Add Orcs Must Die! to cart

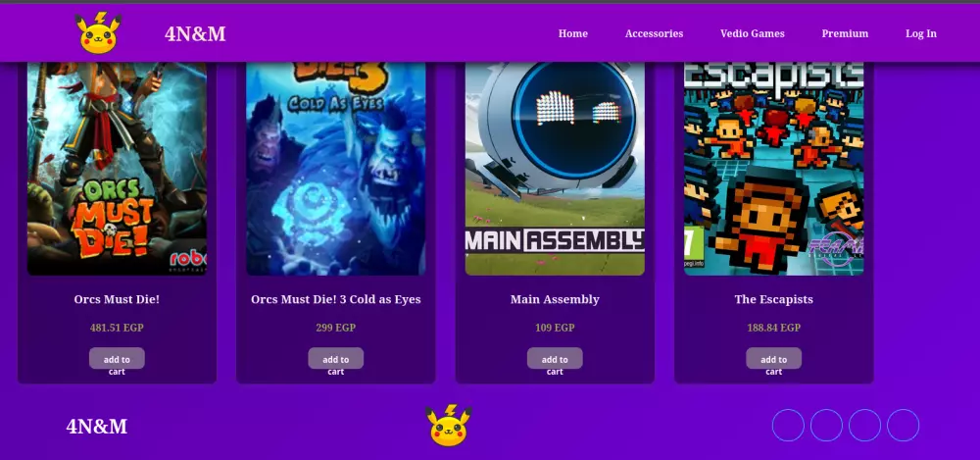click(x=117, y=359)
